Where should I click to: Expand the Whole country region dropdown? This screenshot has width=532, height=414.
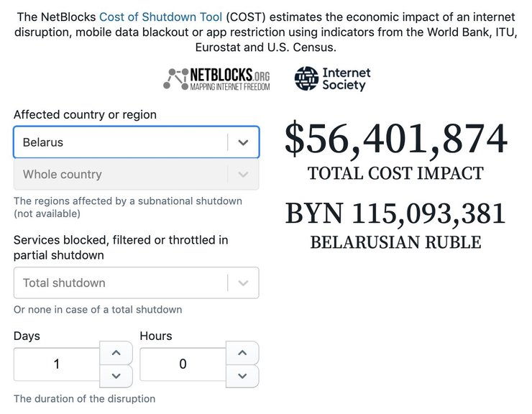(243, 174)
